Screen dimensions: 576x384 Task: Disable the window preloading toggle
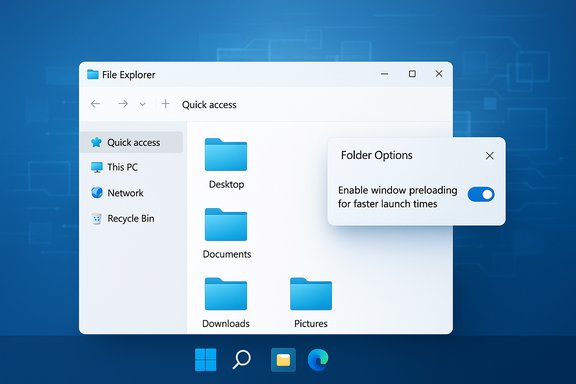tap(481, 194)
